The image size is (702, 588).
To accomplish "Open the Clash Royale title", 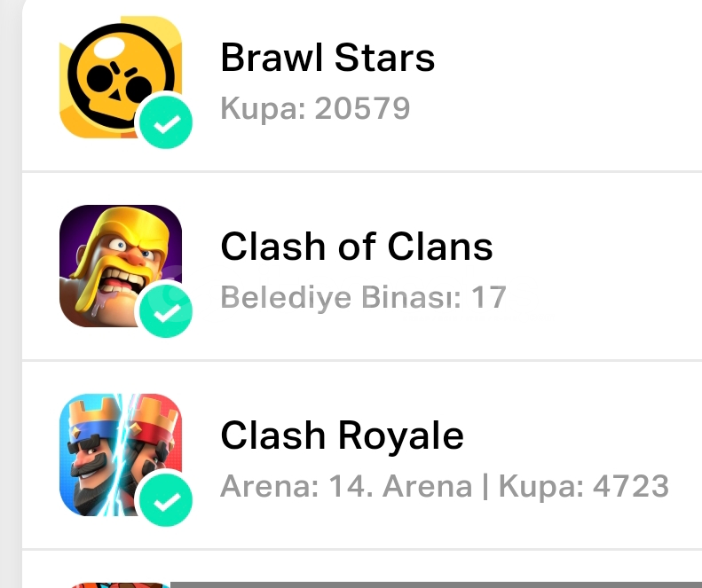I will click(x=342, y=435).
